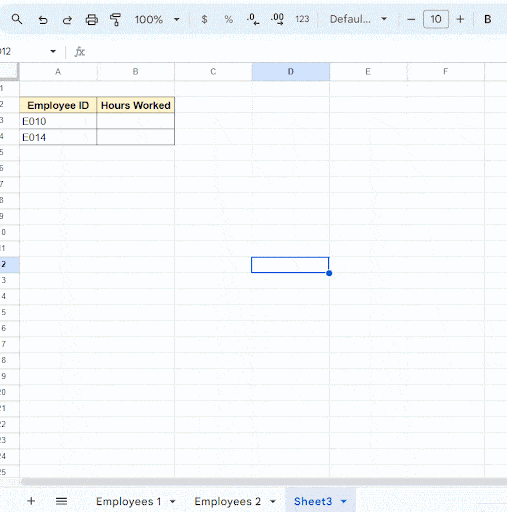Select column C header
Viewport: 507px width, 512px height.
coord(213,72)
